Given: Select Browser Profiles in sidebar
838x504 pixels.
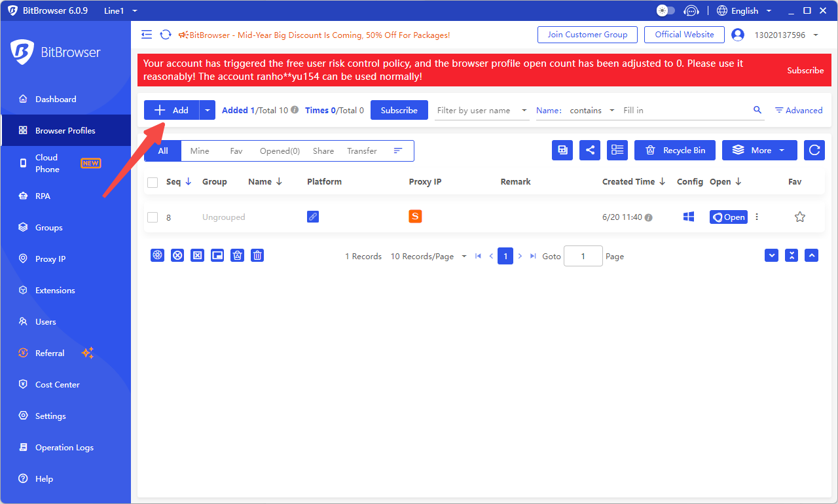Looking at the screenshot, I should pyautogui.click(x=65, y=130).
